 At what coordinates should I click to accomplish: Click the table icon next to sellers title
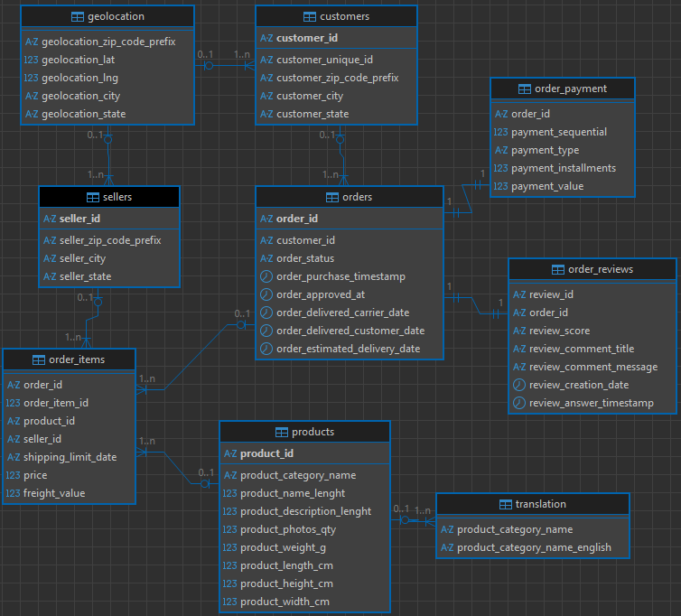tap(94, 197)
